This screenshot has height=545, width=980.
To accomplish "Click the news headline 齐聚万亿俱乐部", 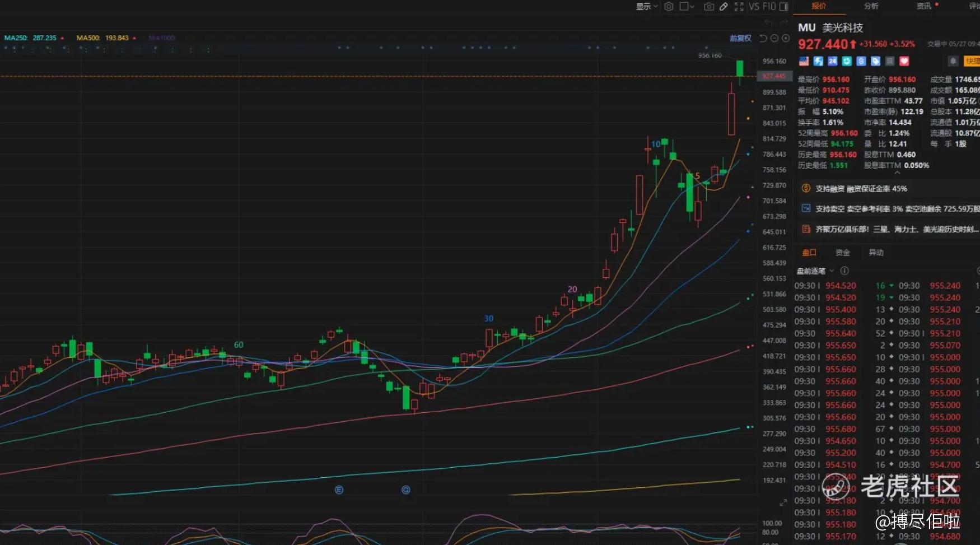I will [892, 230].
